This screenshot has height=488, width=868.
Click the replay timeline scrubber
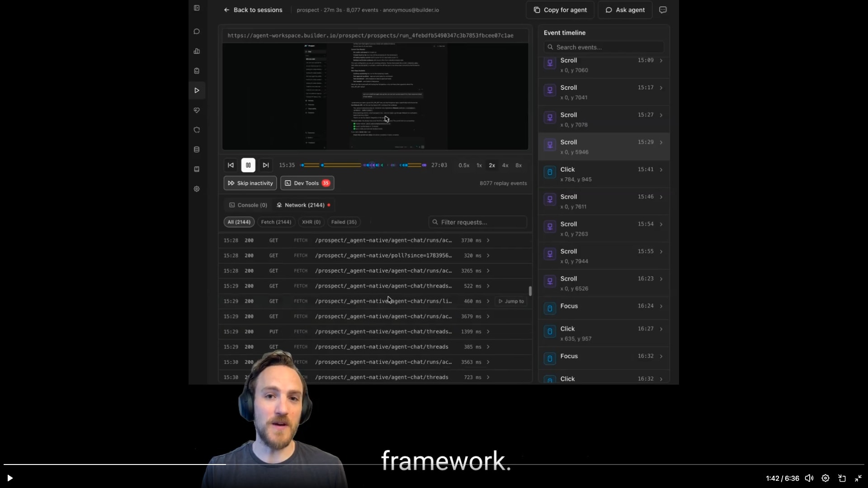(x=363, y=165)
